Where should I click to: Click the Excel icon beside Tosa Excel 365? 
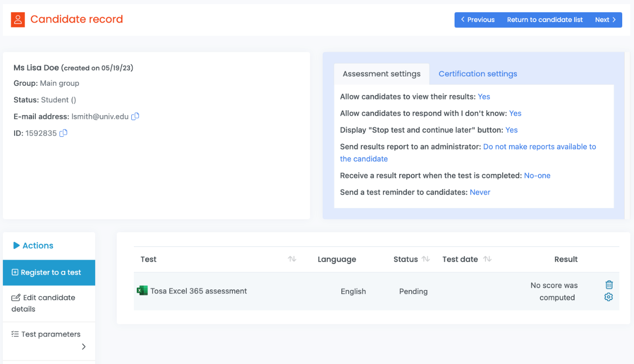click(142, 291)
